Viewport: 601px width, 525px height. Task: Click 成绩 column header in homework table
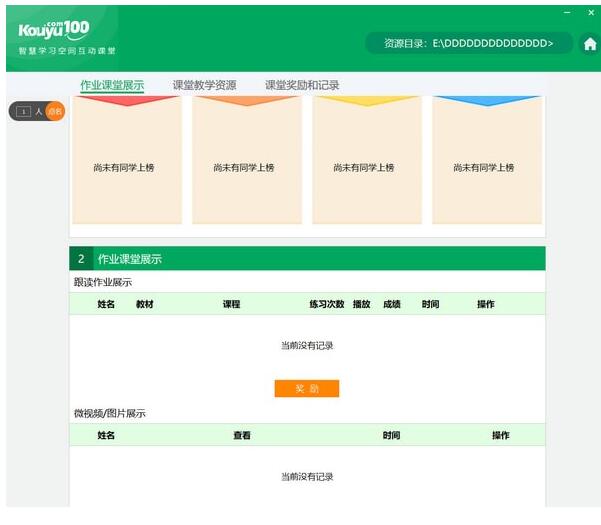coord(391,304)
